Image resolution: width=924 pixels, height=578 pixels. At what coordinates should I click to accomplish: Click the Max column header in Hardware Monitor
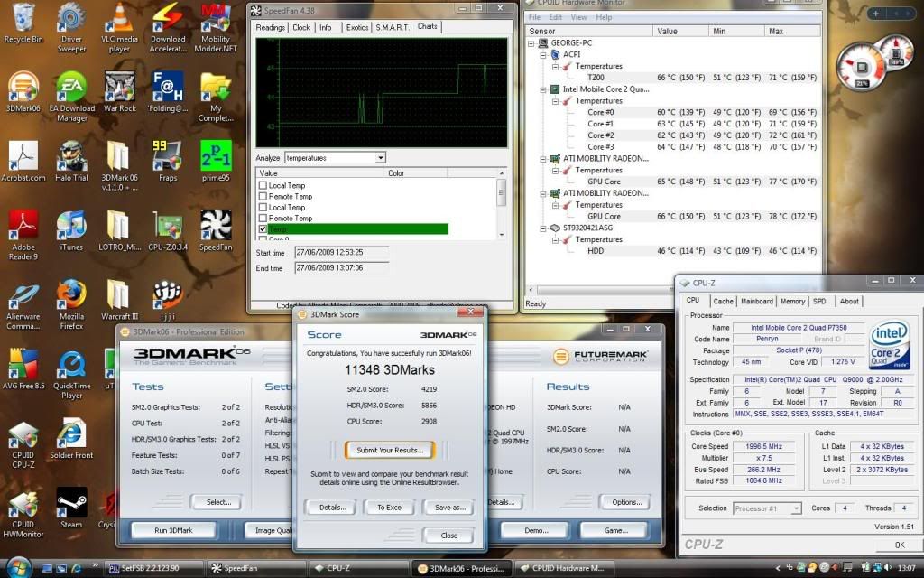792,32
